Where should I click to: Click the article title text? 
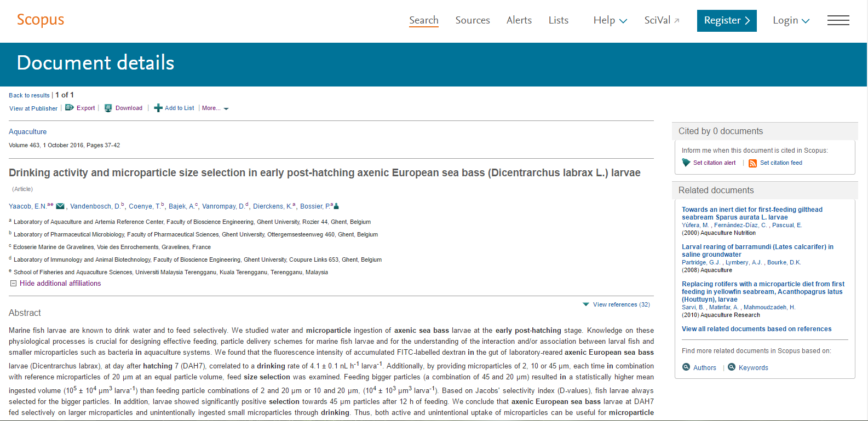(325, 173)
